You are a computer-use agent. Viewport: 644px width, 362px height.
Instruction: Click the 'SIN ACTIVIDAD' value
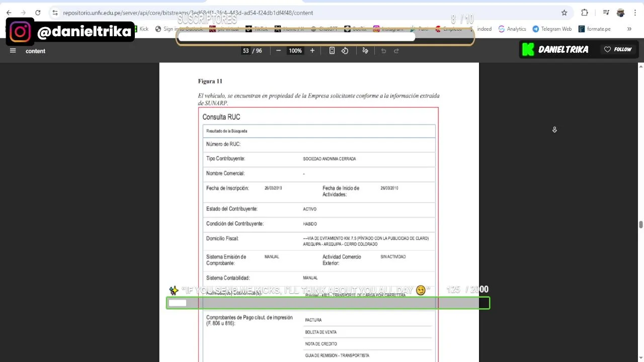pos(393,257)
